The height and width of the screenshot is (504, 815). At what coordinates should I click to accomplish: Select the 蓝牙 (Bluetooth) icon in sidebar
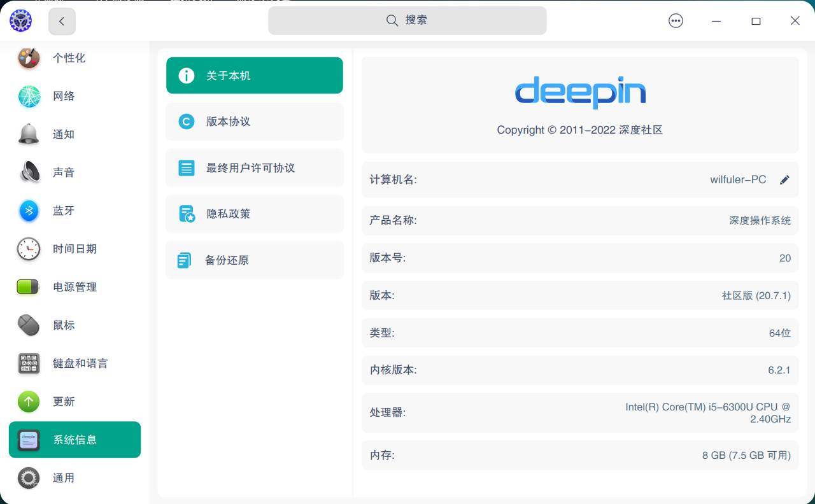(x=28, y=211)
